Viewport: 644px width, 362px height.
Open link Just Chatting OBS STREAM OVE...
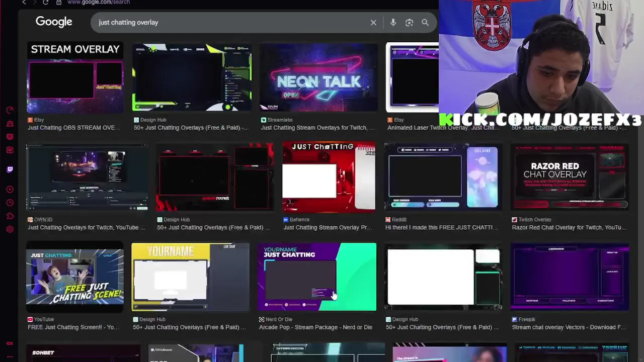tap(74, 128)
